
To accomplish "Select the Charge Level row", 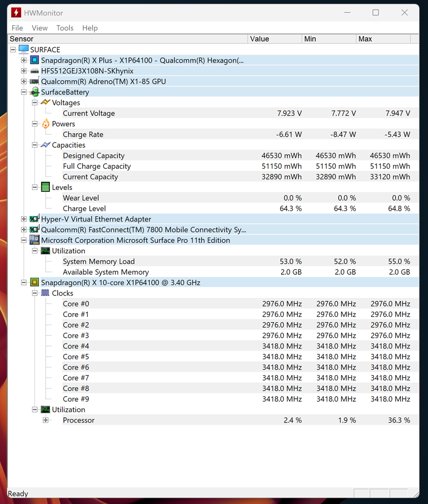I will (240, 208).
